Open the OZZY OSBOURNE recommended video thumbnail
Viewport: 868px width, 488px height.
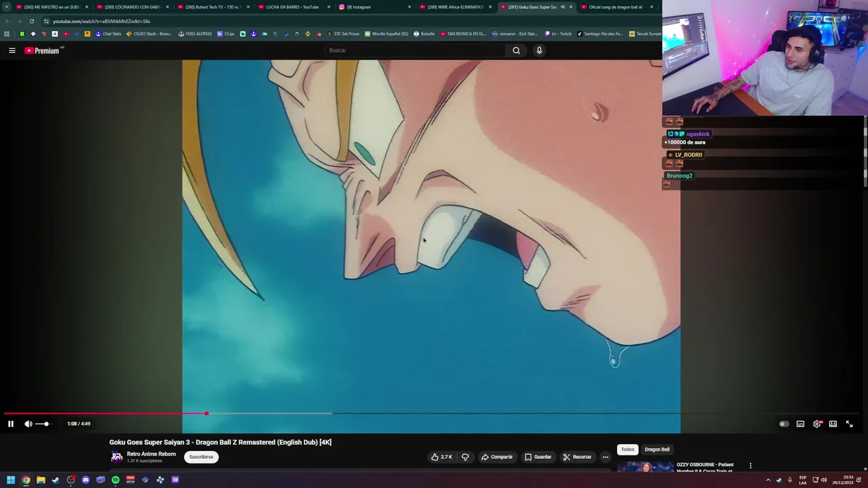pos(645,467)
